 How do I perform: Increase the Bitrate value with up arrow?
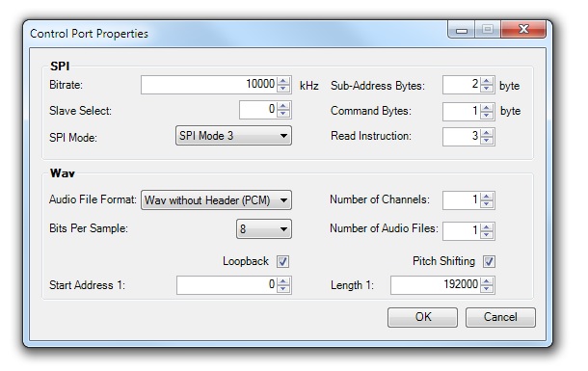[283, 81]
